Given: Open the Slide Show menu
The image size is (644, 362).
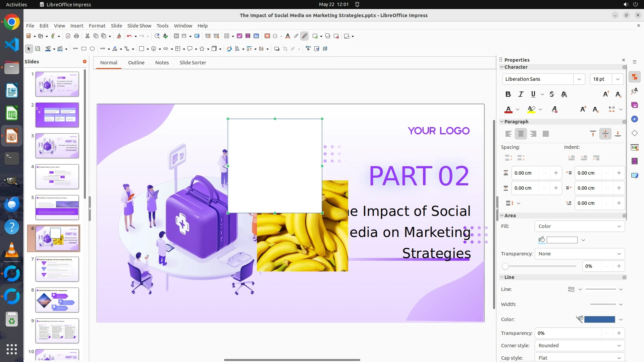Looking at the screenshot, I should tap(139, 26).
